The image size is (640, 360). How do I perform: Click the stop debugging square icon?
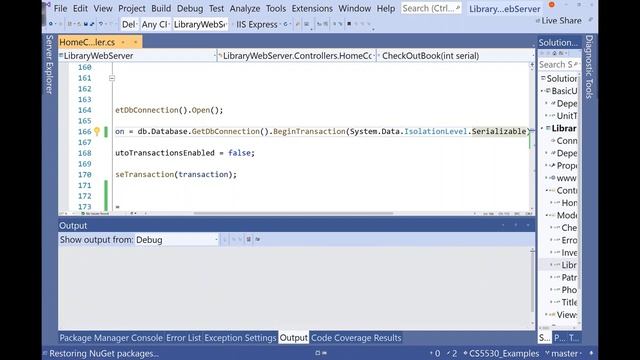click(349, 24)
